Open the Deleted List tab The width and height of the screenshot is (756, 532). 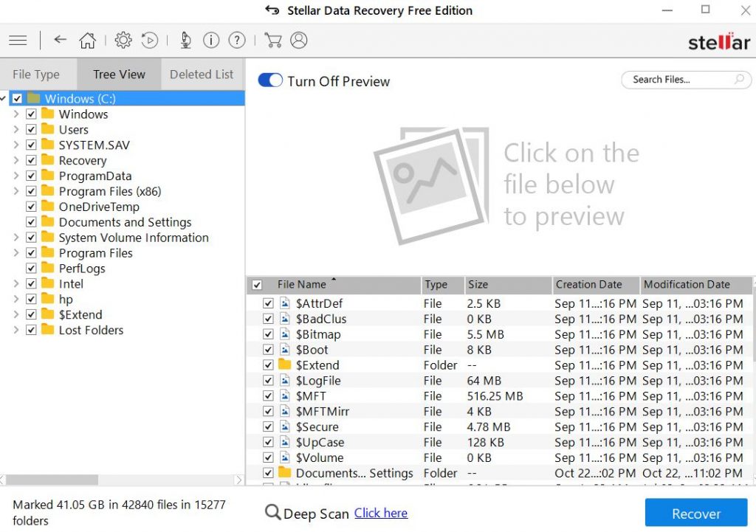[x=202, y=74]
